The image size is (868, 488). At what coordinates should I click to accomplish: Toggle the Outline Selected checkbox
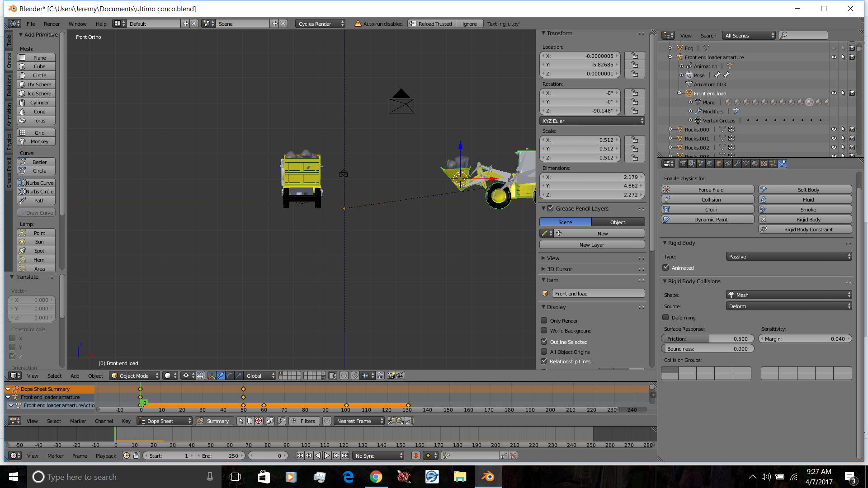point(544,342)
